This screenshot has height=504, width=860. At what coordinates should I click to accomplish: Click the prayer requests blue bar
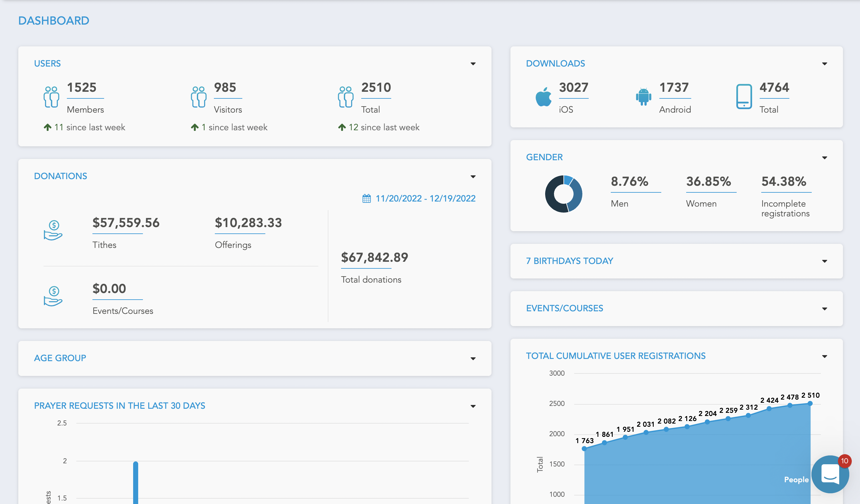coord(135,483)
